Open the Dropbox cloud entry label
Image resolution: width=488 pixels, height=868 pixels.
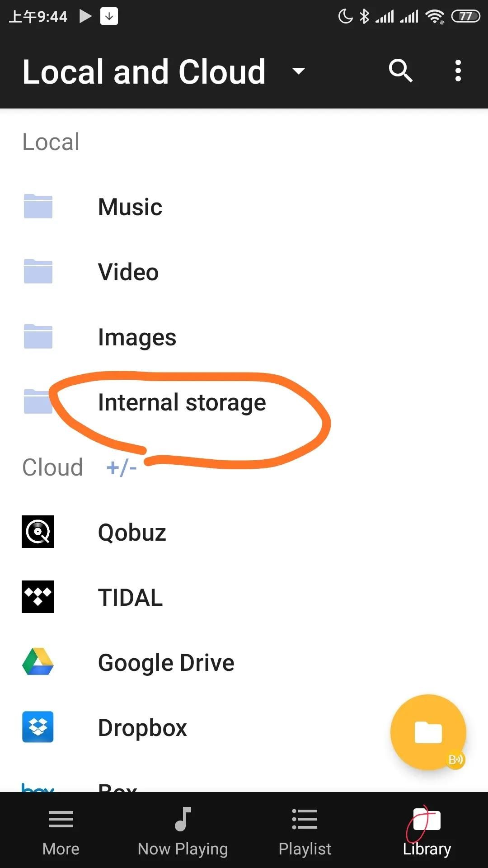click(142, 728)
